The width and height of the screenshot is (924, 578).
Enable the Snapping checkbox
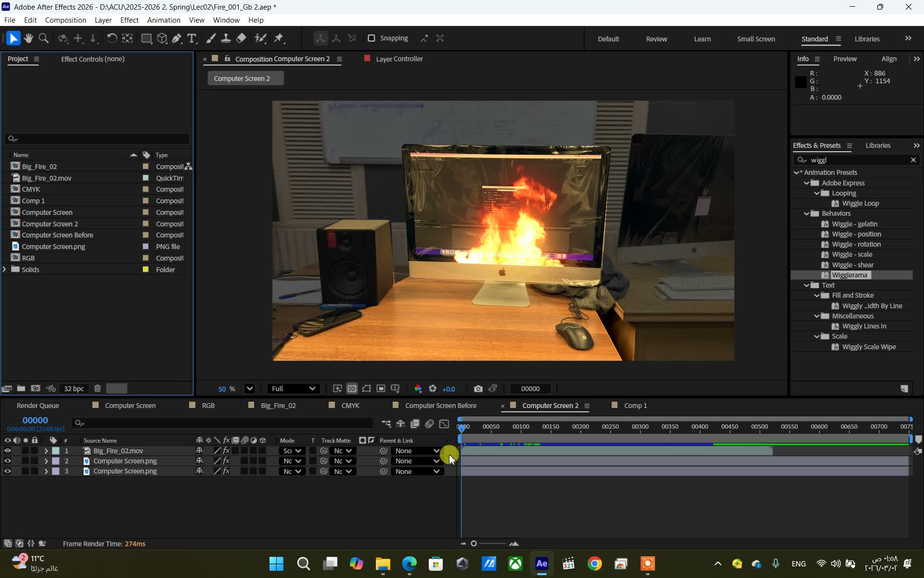point(371,38)
